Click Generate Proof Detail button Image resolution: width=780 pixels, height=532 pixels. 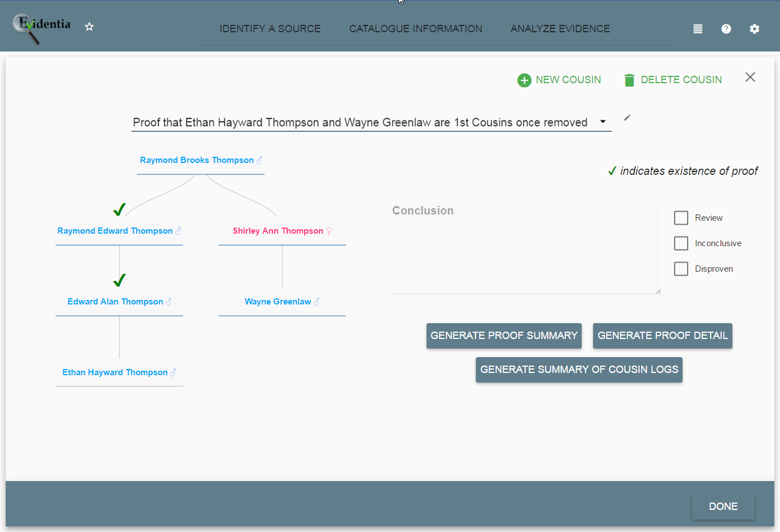tap(663, 336)
